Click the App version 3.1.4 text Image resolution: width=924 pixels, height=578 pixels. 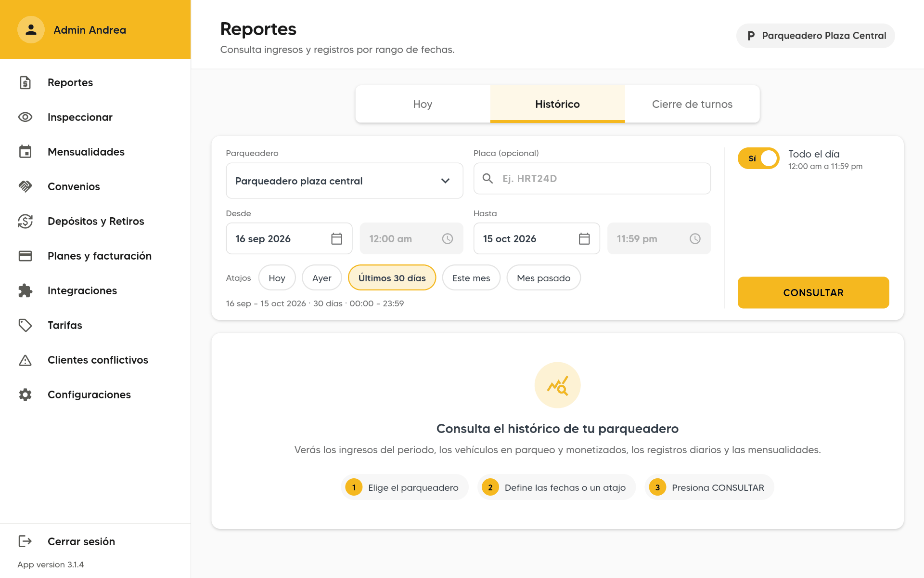(51, 565)
